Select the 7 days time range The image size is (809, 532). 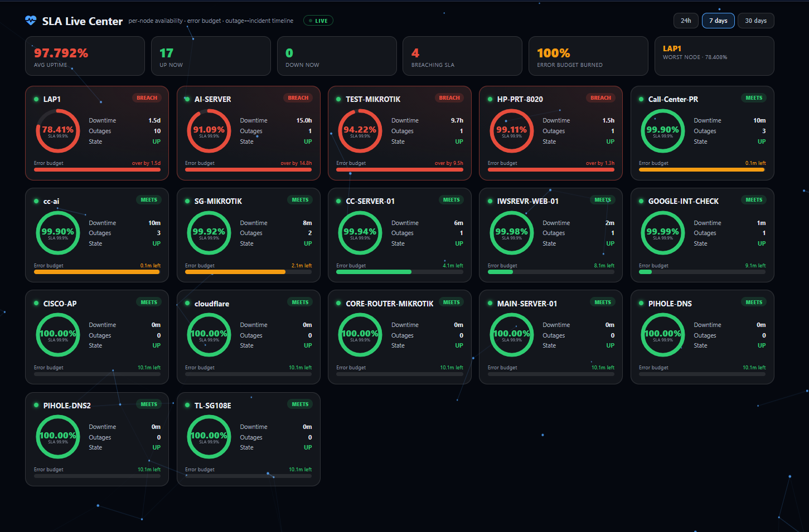(718, 21)
